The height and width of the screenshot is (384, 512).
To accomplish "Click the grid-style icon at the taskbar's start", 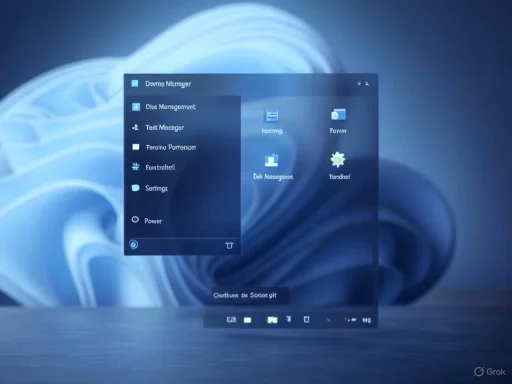I will (231, 320).
